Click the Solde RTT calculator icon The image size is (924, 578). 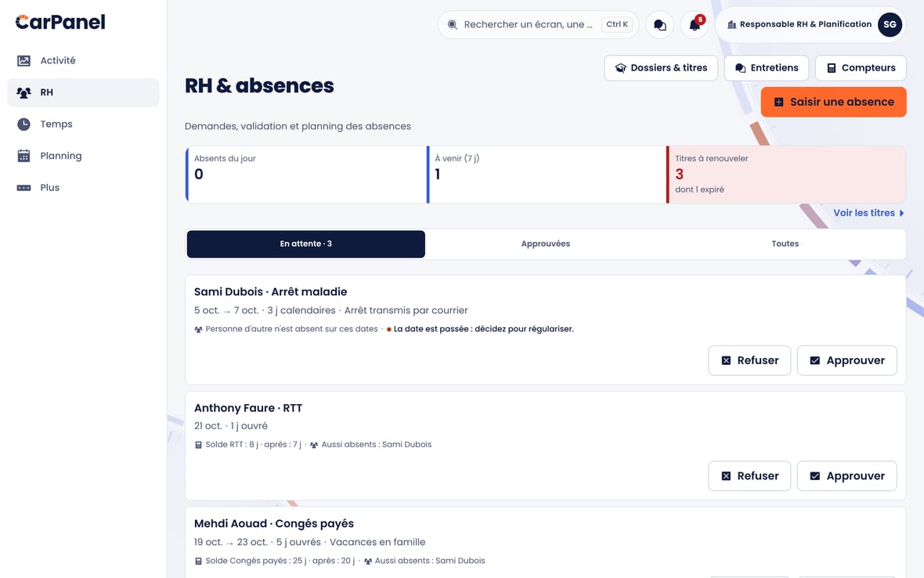198,445
